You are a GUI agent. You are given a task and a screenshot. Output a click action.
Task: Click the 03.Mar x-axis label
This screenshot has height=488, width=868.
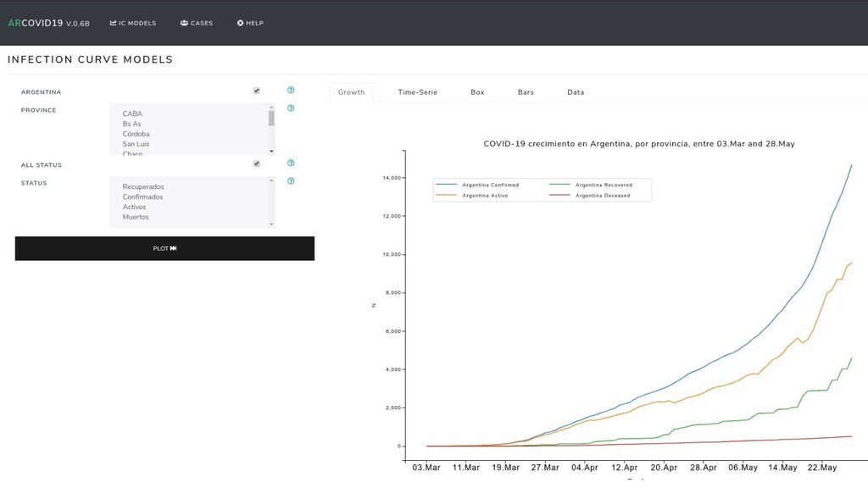tap(426, 468)
